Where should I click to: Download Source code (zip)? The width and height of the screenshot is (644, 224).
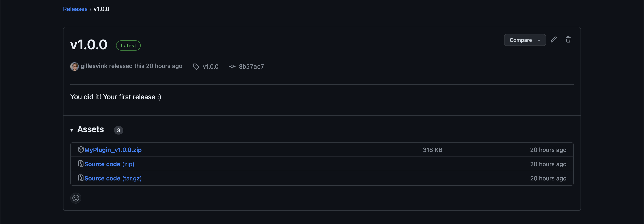(109, 164)
